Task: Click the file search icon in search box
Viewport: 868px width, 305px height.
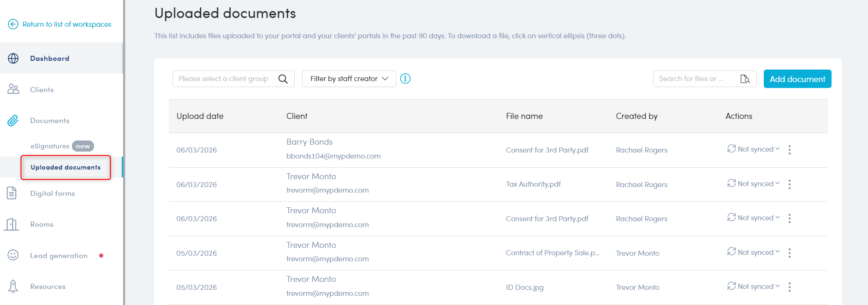Action: (x=744, y=79)
